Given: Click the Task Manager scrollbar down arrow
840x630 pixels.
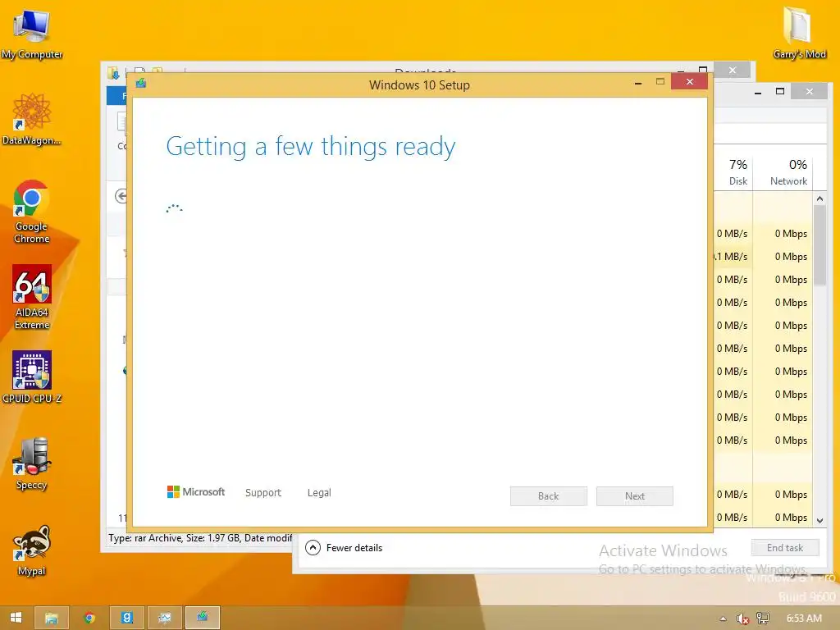Looking at the screenshot, I should pos(819,520).
